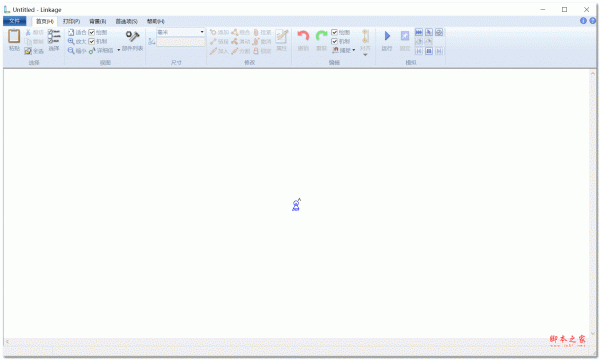The image size is (600, 360).
Task: Click the dimension value input field
Action: point(181,42)
